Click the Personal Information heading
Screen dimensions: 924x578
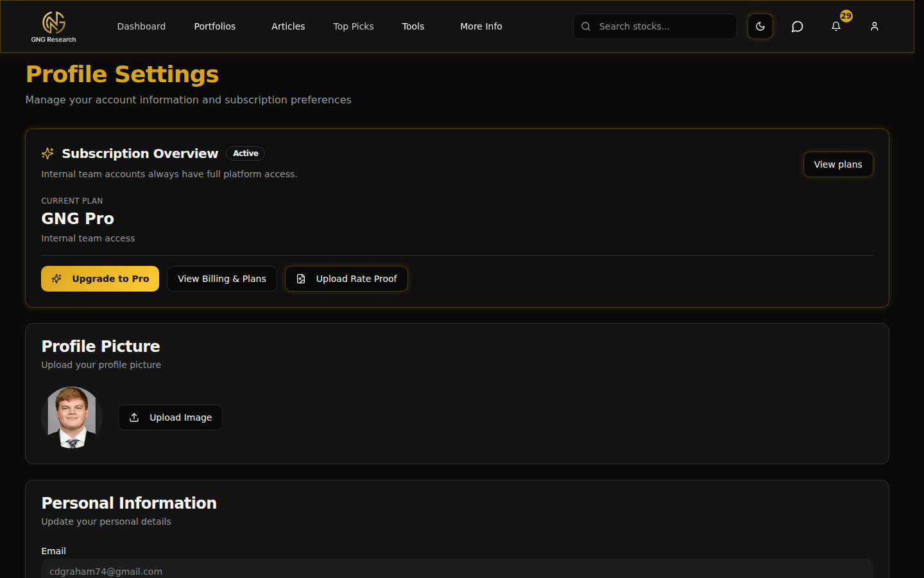click(129, 503)
